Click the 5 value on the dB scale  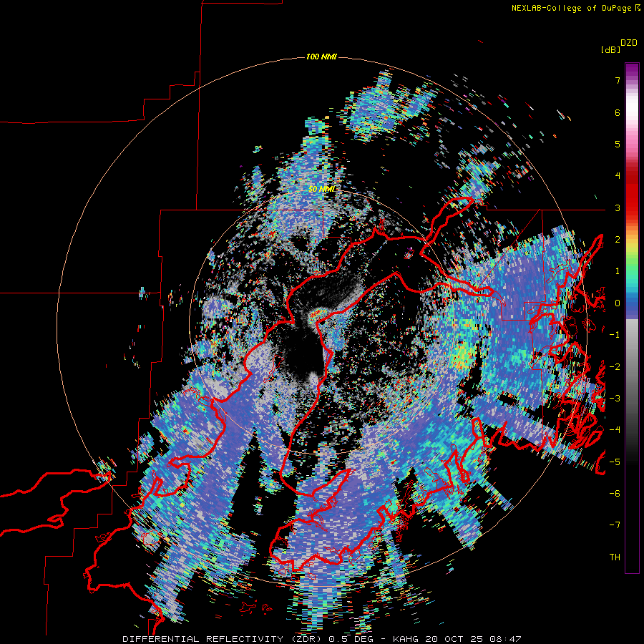(618, 144)
